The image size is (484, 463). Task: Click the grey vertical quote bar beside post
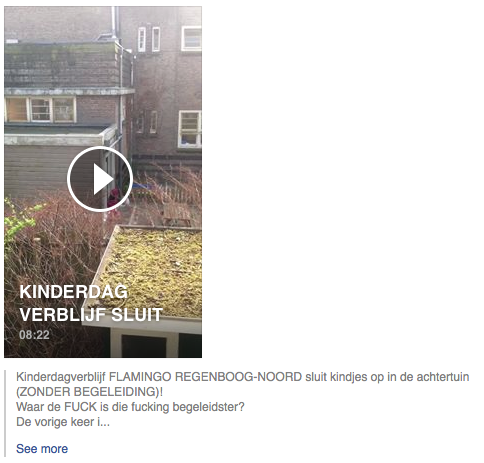point(5,413)
